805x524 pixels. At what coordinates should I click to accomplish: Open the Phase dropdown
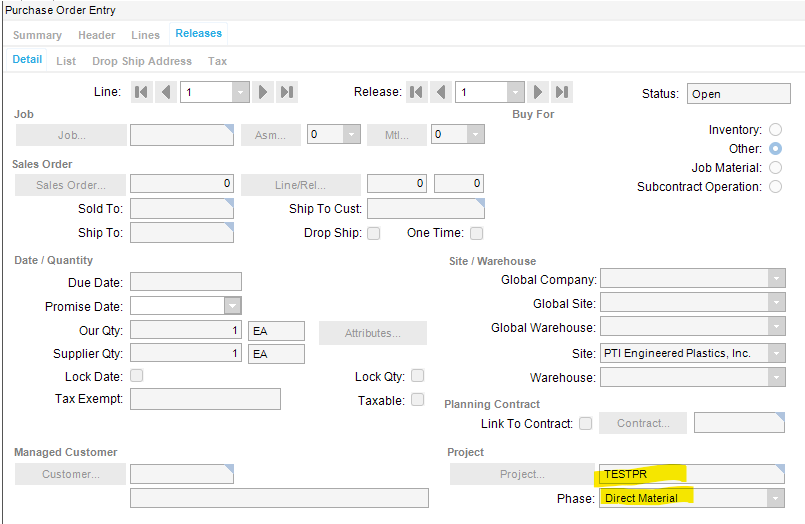coord(775,498)
